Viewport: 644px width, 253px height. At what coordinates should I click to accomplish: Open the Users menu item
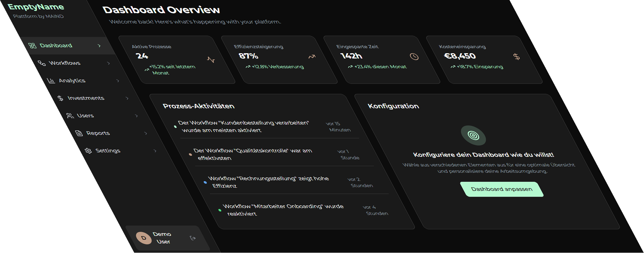tap(85, 116)
